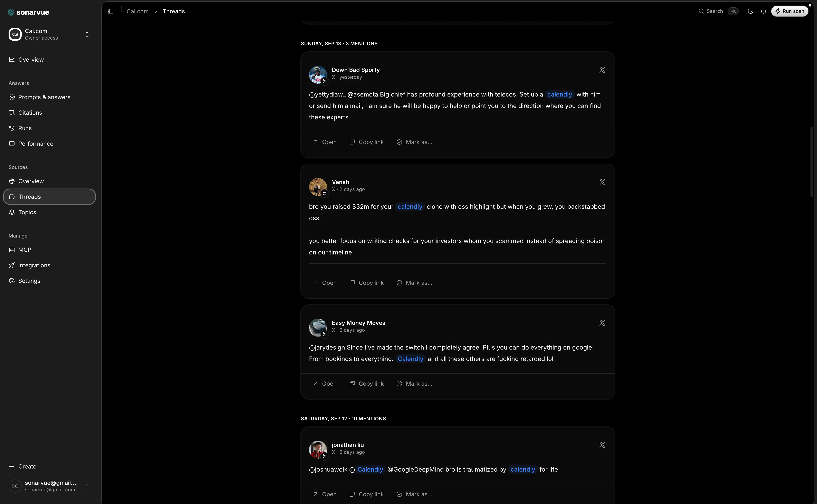Click @Calendly tag in jonathan liu post

tap(370, 469)
